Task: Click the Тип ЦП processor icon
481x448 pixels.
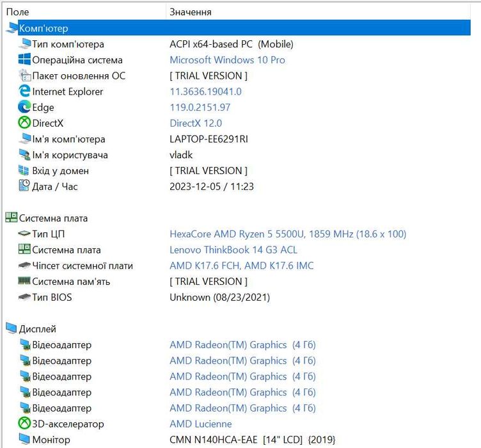Action: click(x=24, y=234)
